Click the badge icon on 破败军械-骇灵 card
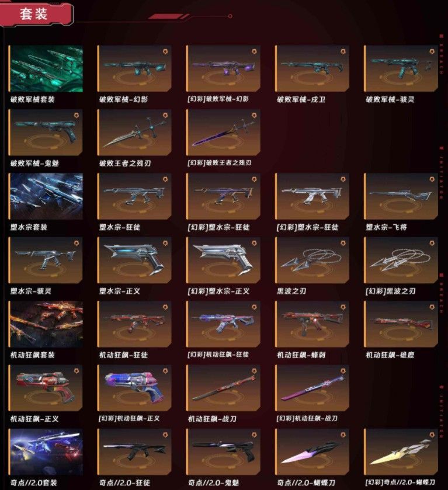Image resolution: width=448 pixels, height=490 pixels. [x=432, y=51]
